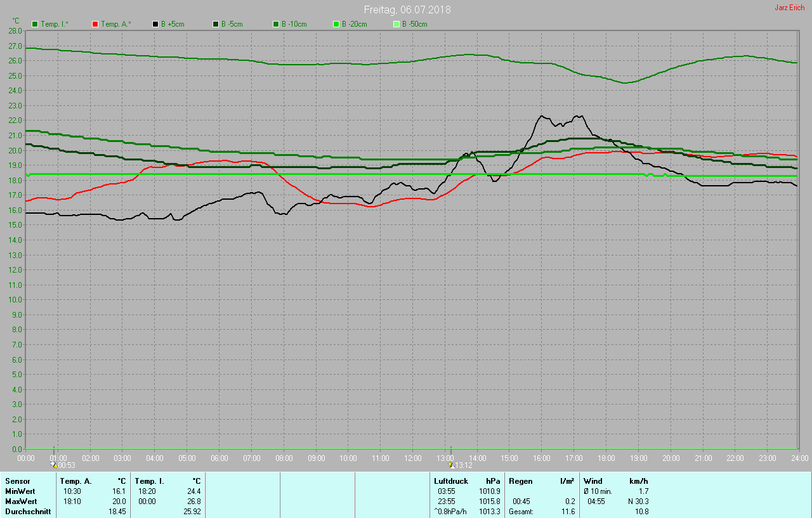Click the "Temp. I." column header in the table
Screen dimensions: 812x518
point(150,481)
